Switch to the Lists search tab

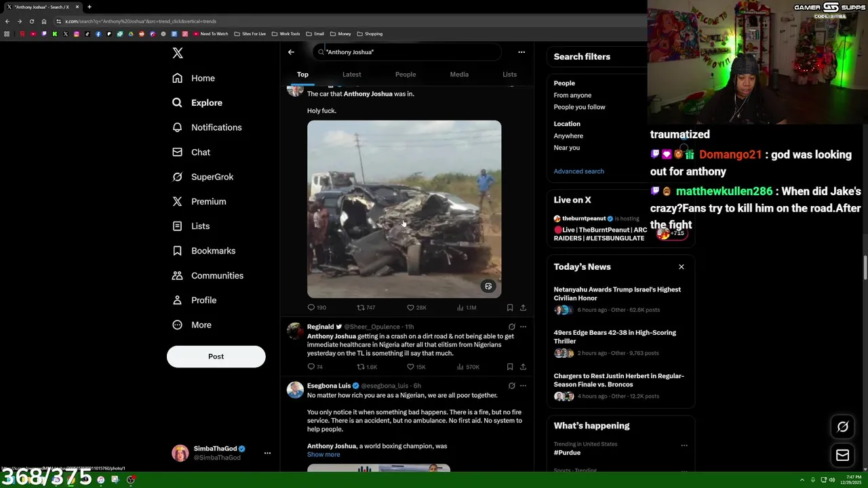[509, 75]
